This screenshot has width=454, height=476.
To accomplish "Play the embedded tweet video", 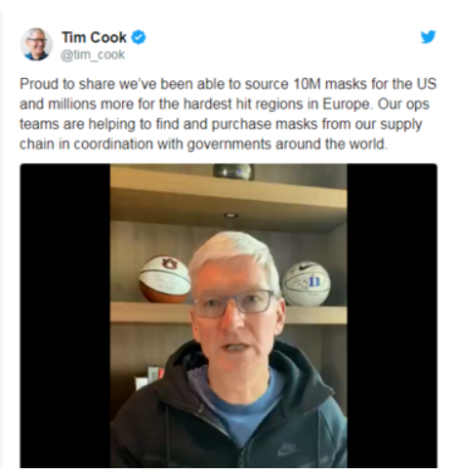I will tap(228, 316).
